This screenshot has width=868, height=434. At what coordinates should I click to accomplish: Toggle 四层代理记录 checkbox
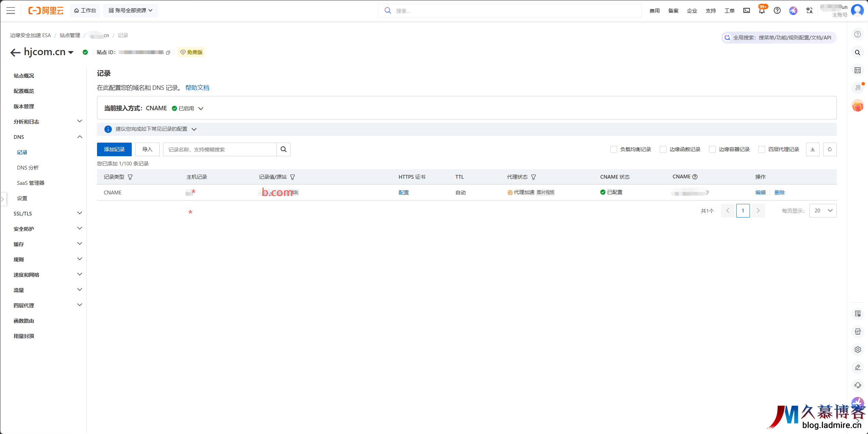[762, 149]
